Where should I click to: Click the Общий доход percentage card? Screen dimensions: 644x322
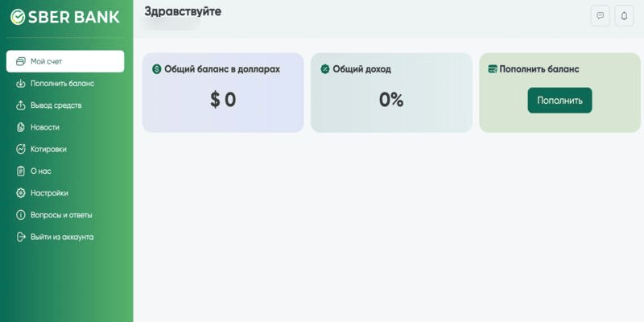click(x=391, y=93)
